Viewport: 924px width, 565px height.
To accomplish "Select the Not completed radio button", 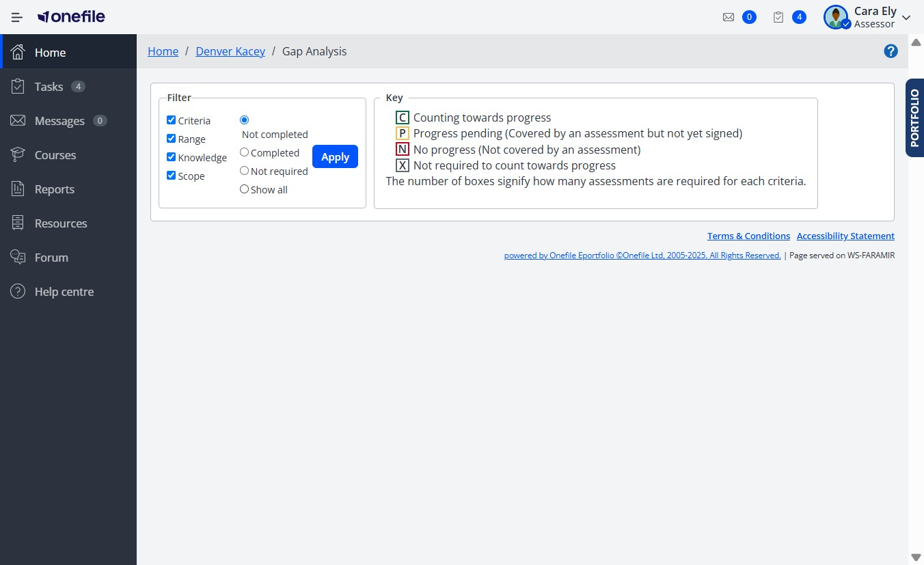I will click(x=244, y=120).
